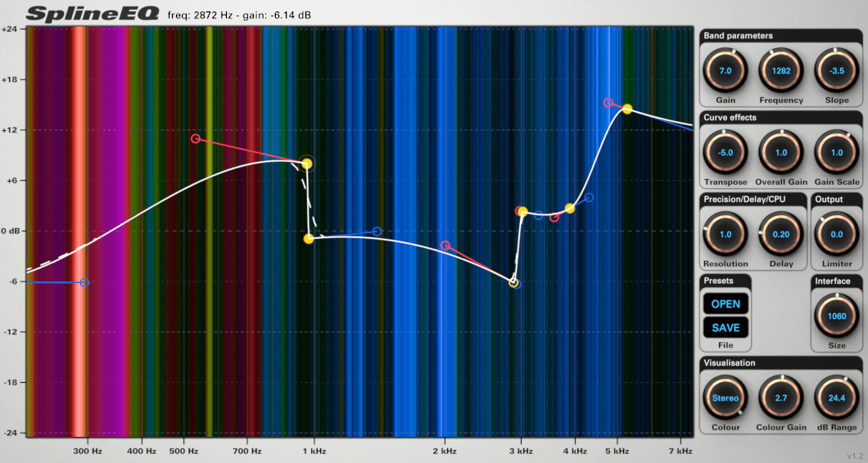Open a preset file with OPEN button
This screenshot has height=463, width=868.
[x=725, y=303]
